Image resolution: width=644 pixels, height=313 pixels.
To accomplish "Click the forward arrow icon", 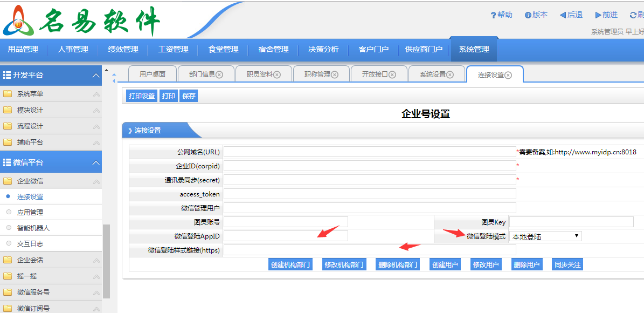I will tap(598, 15).
